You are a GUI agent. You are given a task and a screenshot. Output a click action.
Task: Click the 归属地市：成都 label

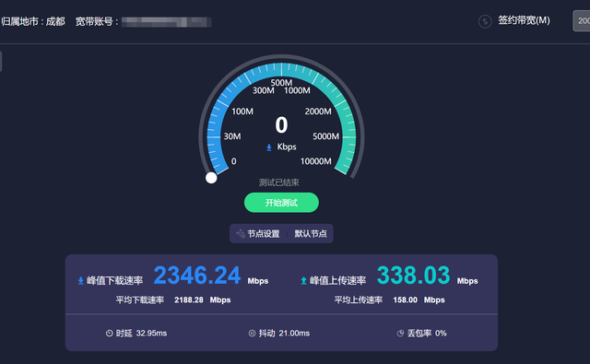(x=33, y=21)
